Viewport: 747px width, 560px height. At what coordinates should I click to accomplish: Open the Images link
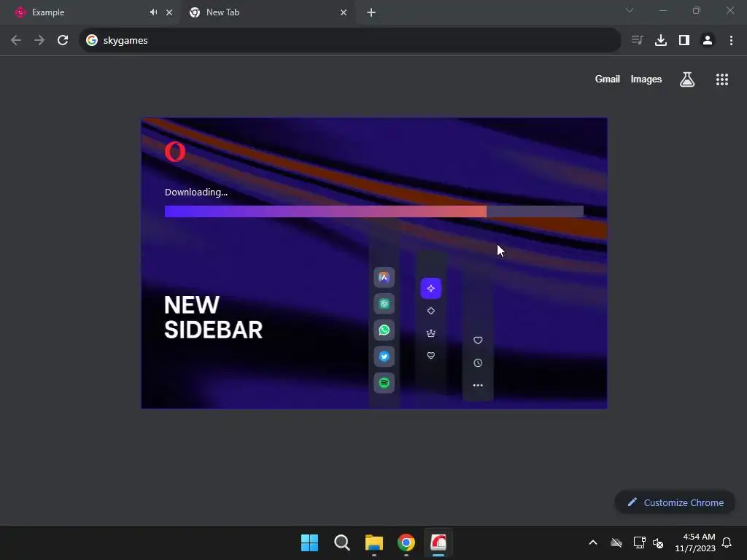[x=646, y=79]
